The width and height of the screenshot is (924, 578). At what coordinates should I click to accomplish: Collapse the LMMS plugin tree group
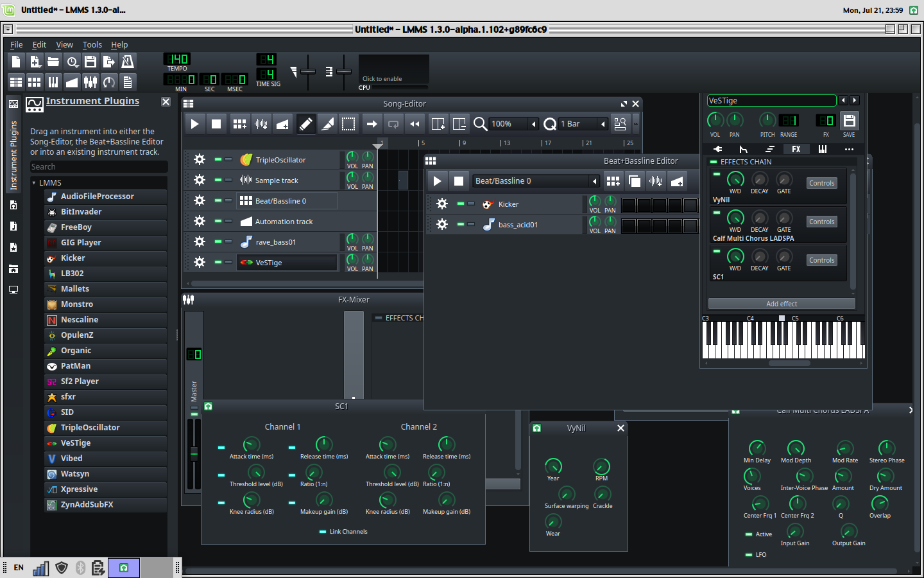34,183
